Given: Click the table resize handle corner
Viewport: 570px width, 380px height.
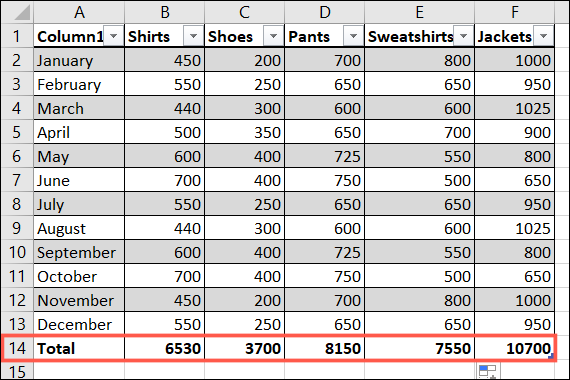Looking at the screenshot, I should point(551,356).
